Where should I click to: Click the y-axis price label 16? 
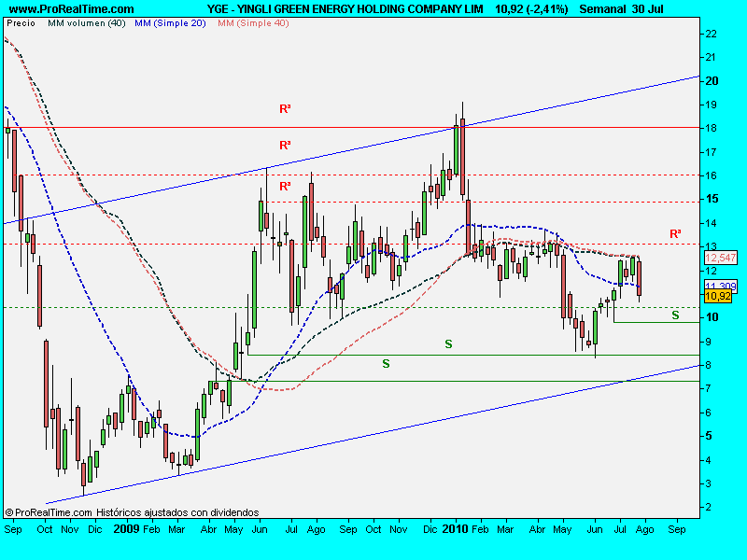click(711, 175)
